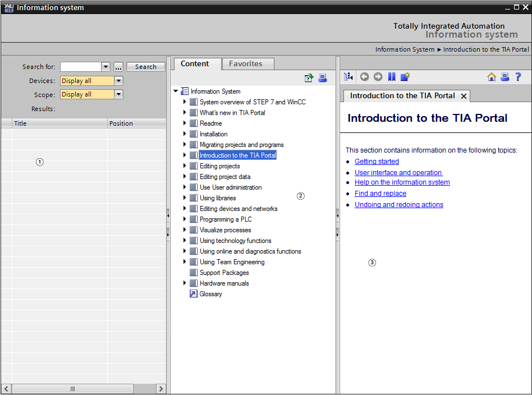Open User interface and operation link
Viewport: 532px width, 395px height.
point(398,173)
